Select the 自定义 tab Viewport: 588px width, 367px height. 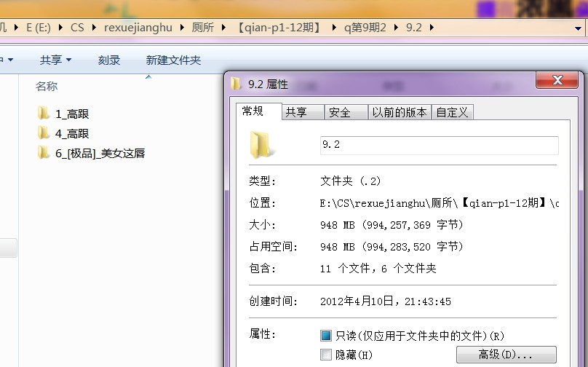[452, 112]
